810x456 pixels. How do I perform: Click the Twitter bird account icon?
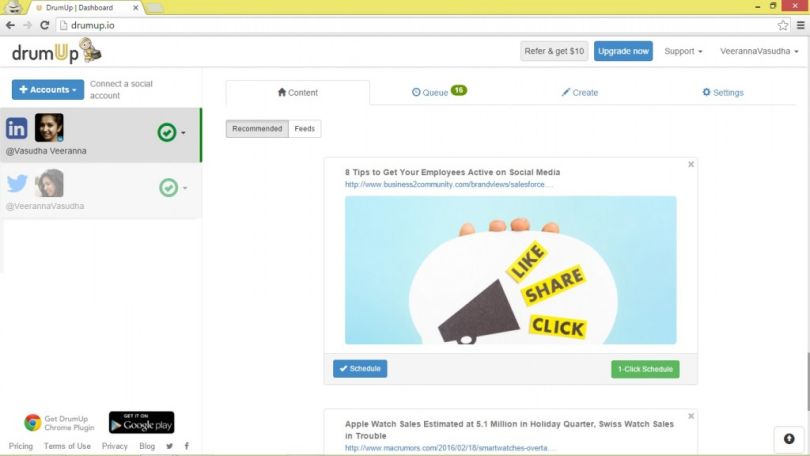pyautogui.click(x=17, y=184)
